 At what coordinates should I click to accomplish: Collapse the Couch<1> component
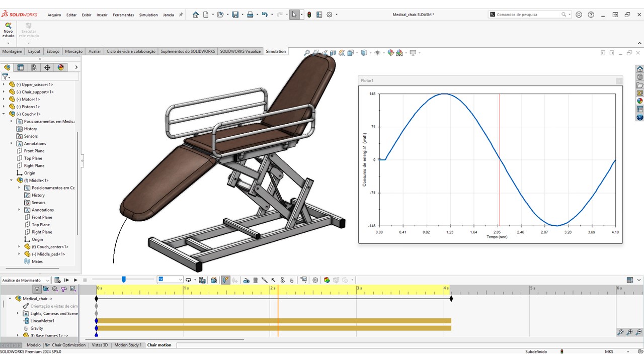click(4, 114)
